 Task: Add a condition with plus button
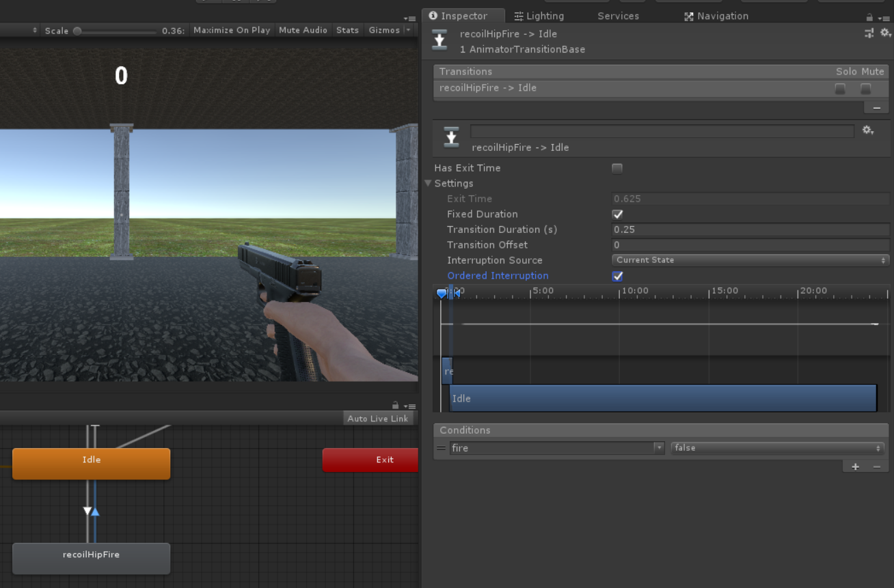coord(855,466)
